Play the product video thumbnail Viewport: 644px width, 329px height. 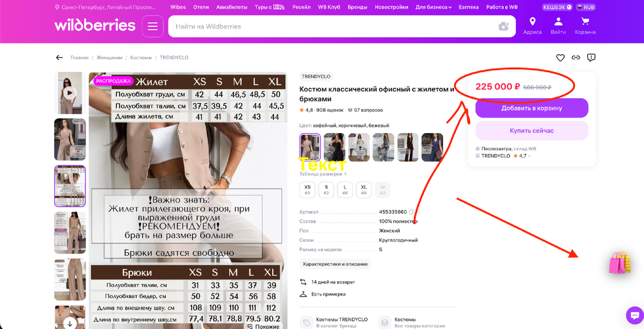coord(70,92)
